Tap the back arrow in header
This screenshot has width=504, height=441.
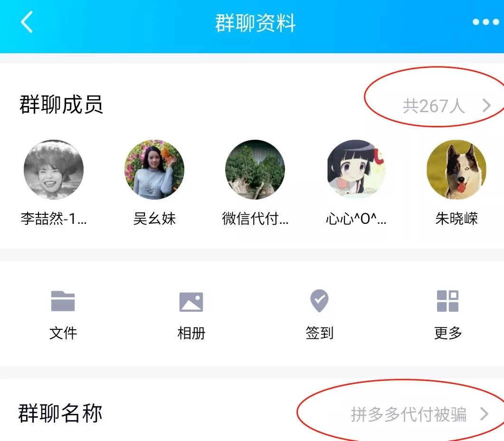click(x=27, y=22)
